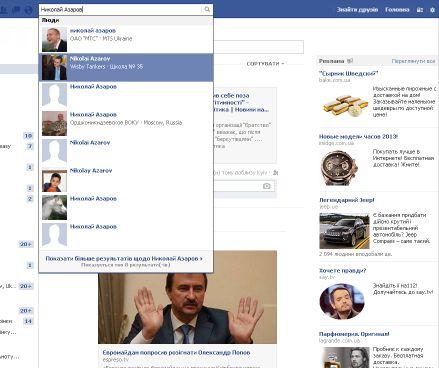This screenshot has width=439, height=368.
Task: Click the say.tv domain text
Action: pyautogui.click(x=327, y=277)
